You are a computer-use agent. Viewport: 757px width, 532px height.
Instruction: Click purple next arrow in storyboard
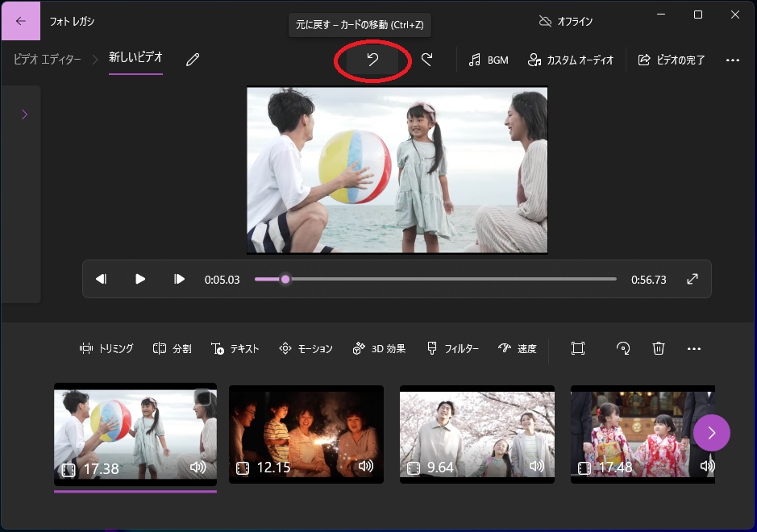click(x=712, y=433)
